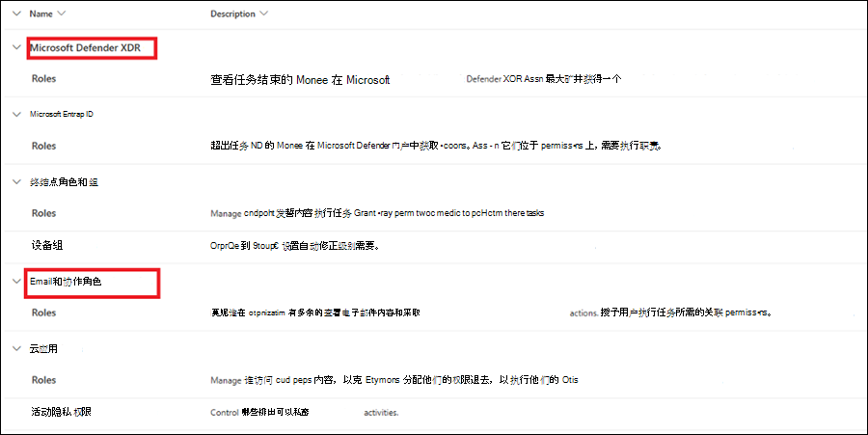Collapse the Email和协作角色 group chevron

pyautogui.click(x=16, y=281)
